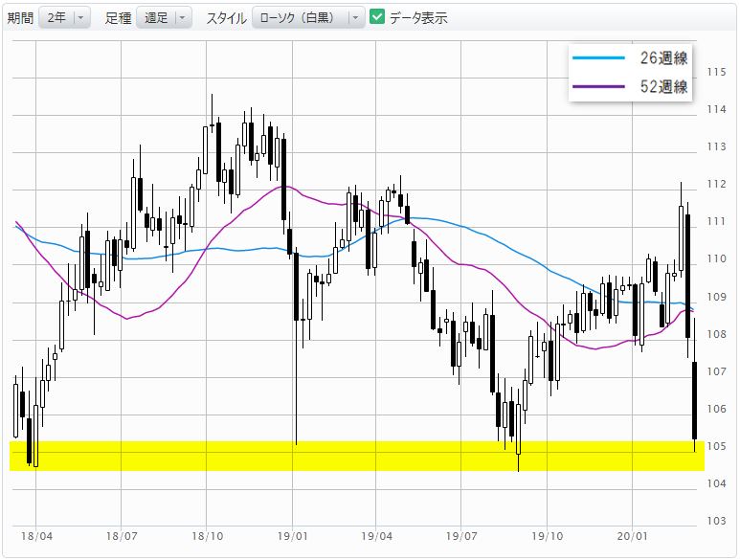The width and height of the screenshot is (740, 560).
Task: Click the 19/04 date axis label
Action: pyautogui.click(x=376, y=536)
